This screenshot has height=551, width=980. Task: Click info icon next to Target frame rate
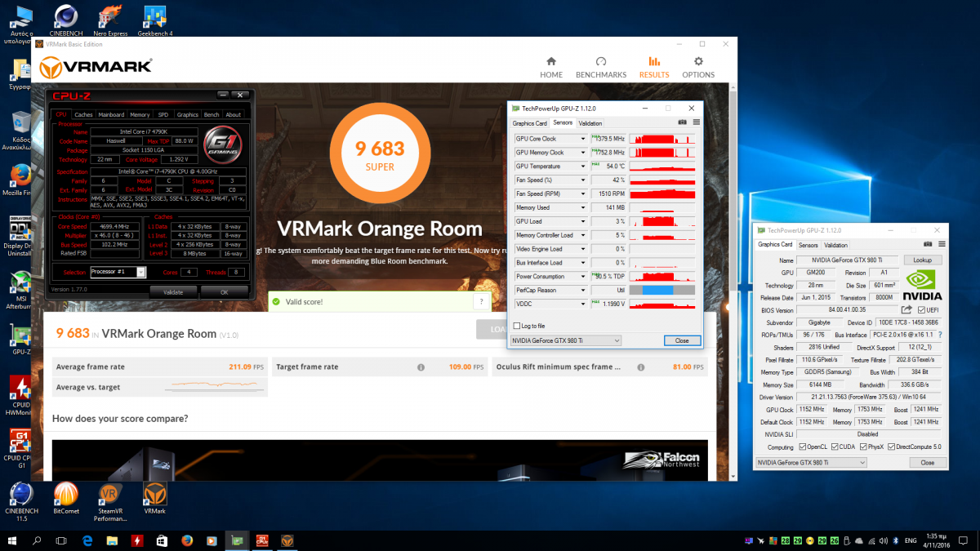[x=421, y=367]
